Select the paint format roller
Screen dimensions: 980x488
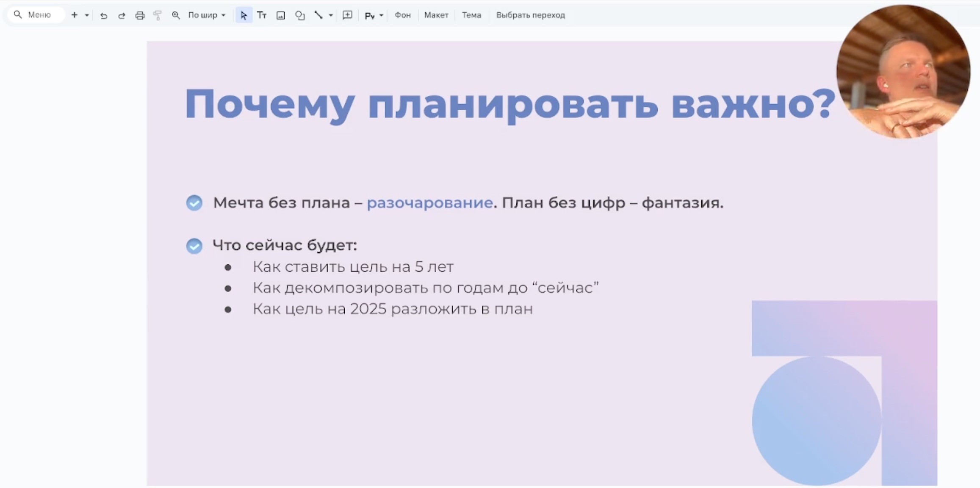pyautogui.click(x=158, y=16)
